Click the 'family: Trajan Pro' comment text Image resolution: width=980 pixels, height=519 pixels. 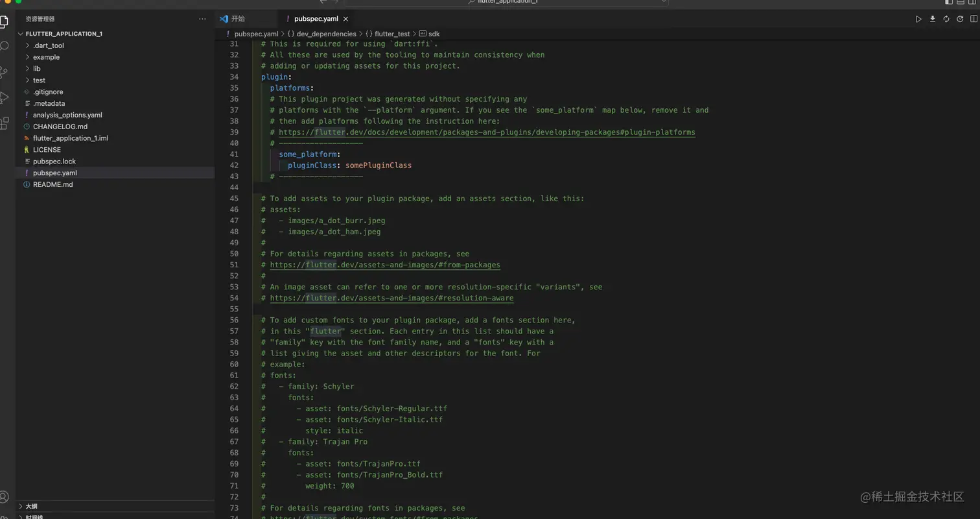click(x=327, y=442)
